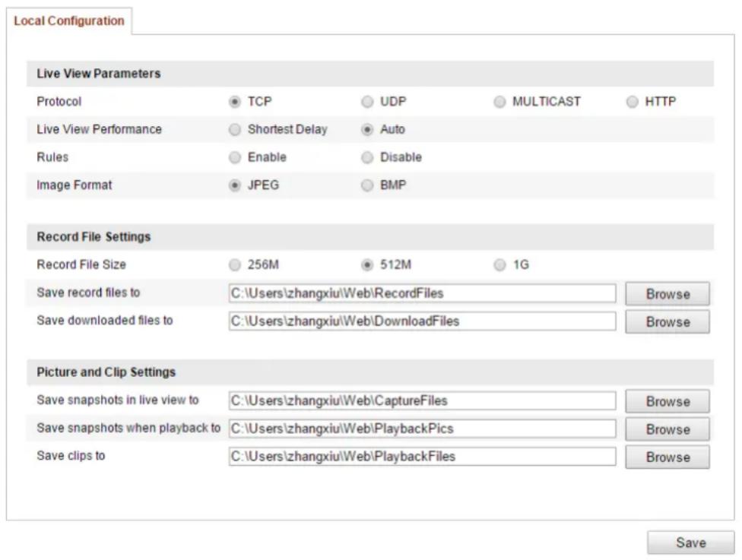Click the Live View Performance label
The width and height of the screenshot is (742, 560).
tap(100, 130)
